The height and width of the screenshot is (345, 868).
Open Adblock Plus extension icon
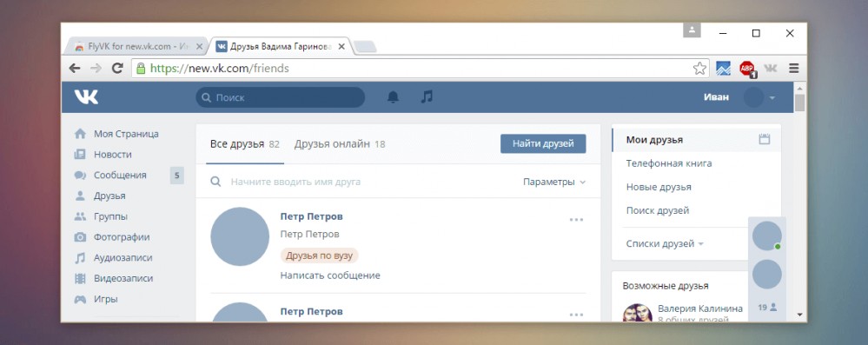point(746,68)
